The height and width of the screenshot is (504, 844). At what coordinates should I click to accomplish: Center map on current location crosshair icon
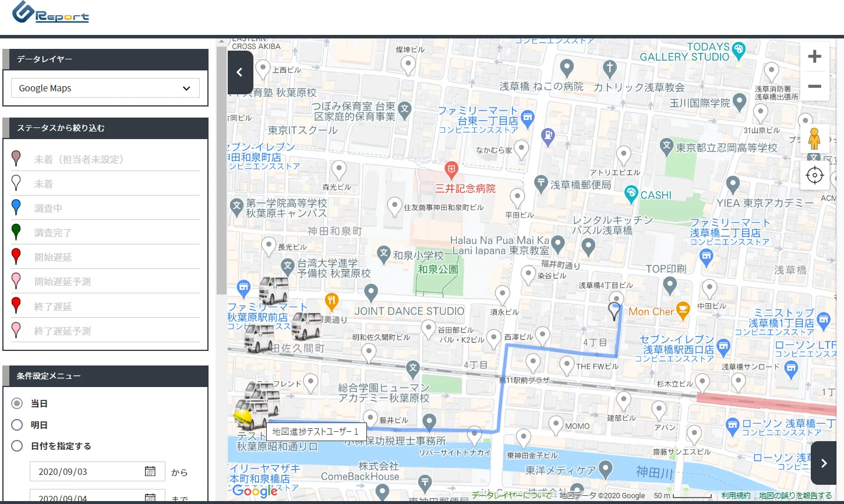pos(814,175)
